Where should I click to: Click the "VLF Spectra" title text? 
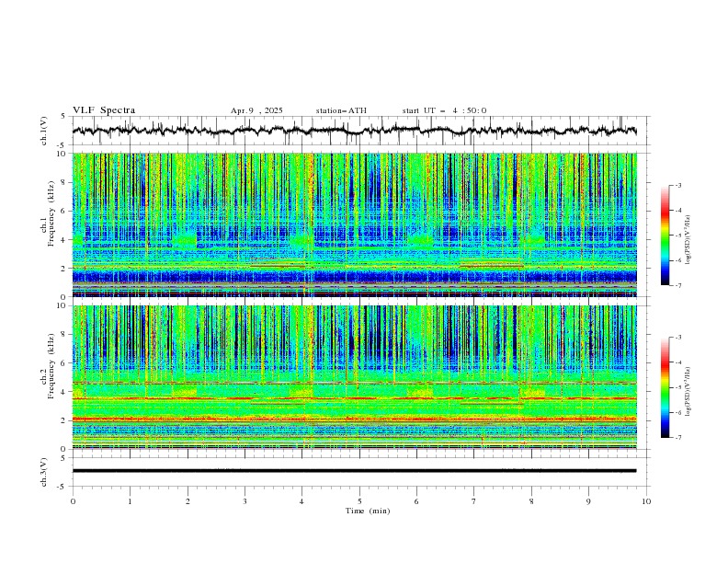tap(104, 110)
